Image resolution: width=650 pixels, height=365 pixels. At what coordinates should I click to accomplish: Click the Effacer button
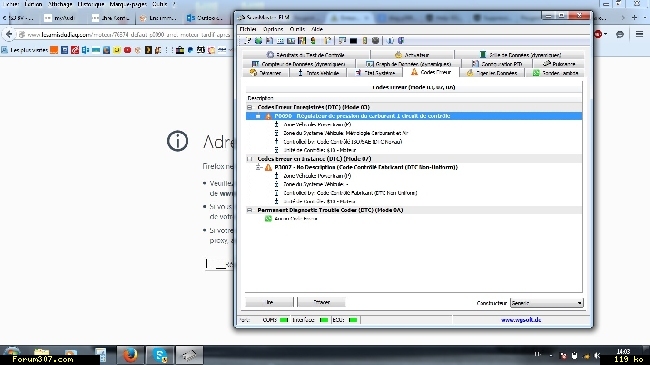321,302
